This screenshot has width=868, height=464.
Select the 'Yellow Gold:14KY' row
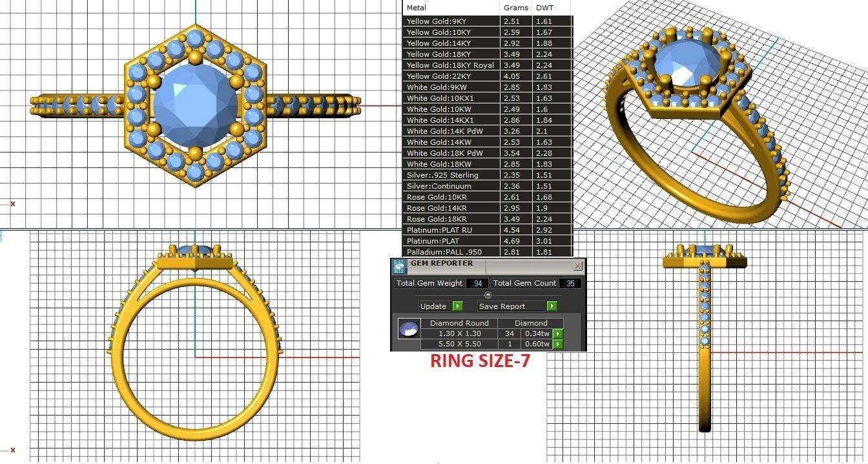[488, 43]
